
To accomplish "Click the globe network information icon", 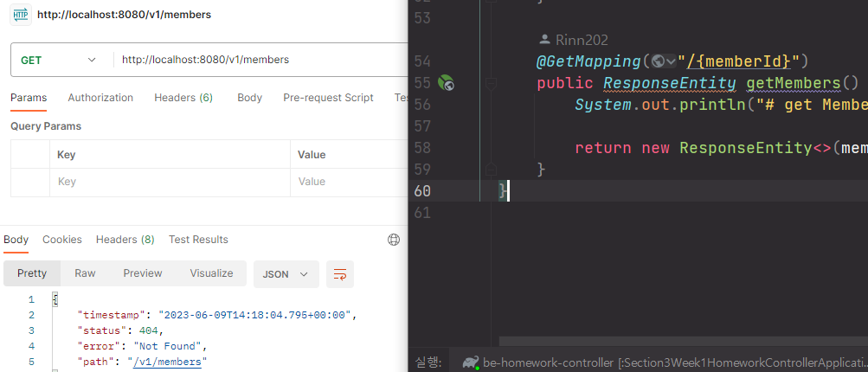I will (x=394, y=240).
